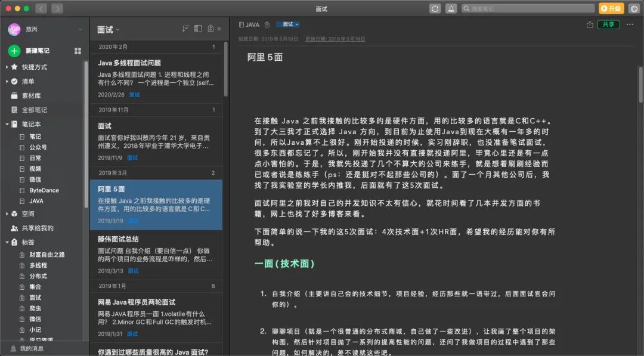
Task: Expand the 空间 section arrow
Action: point(7,213)
